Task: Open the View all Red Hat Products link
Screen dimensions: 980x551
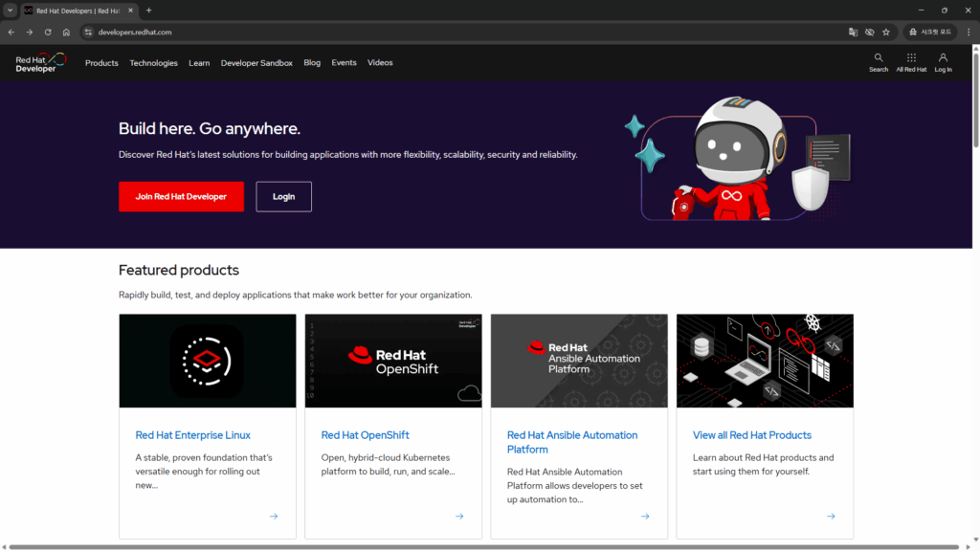Action: click(751, 435)
